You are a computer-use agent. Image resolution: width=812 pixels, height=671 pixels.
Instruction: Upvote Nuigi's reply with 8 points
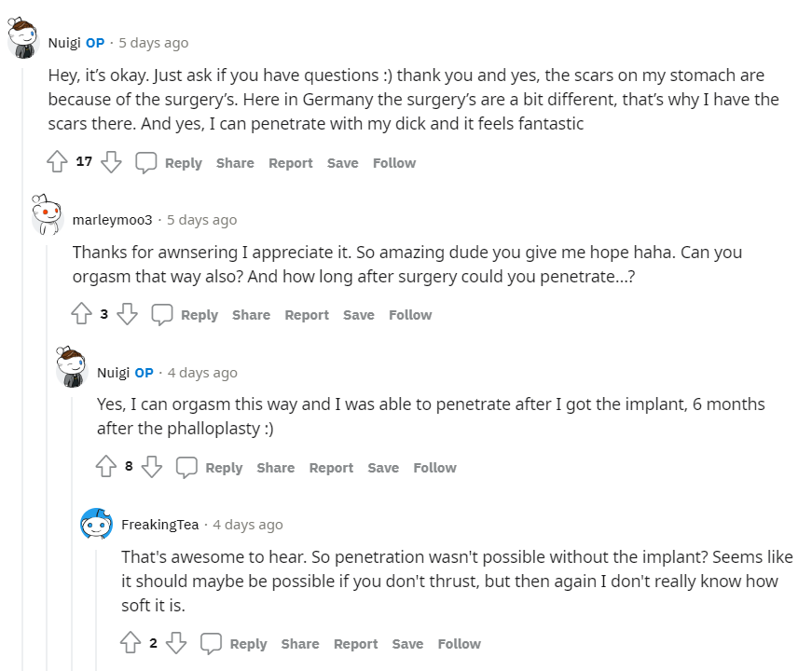[106, 467]
